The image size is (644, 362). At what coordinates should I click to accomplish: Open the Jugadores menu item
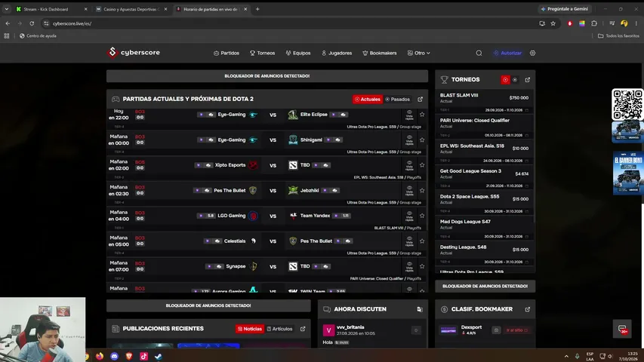[x=337, y=53]
